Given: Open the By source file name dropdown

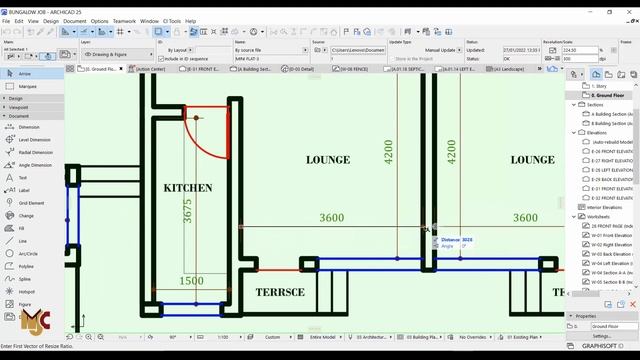Looking at the screenshot, I should click(305, 50).
